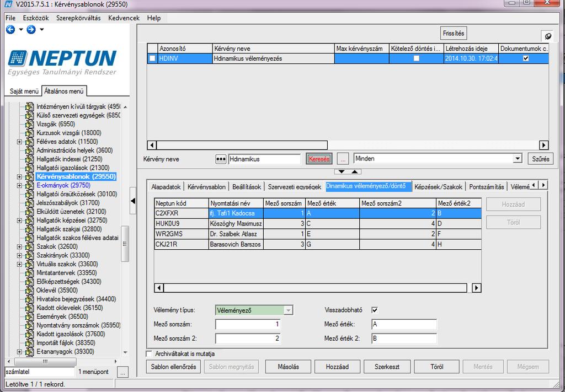Open the forward arrow history dropdown
Image resolution: width=565 pixels, height=392 pixels.
coord(42,30)
